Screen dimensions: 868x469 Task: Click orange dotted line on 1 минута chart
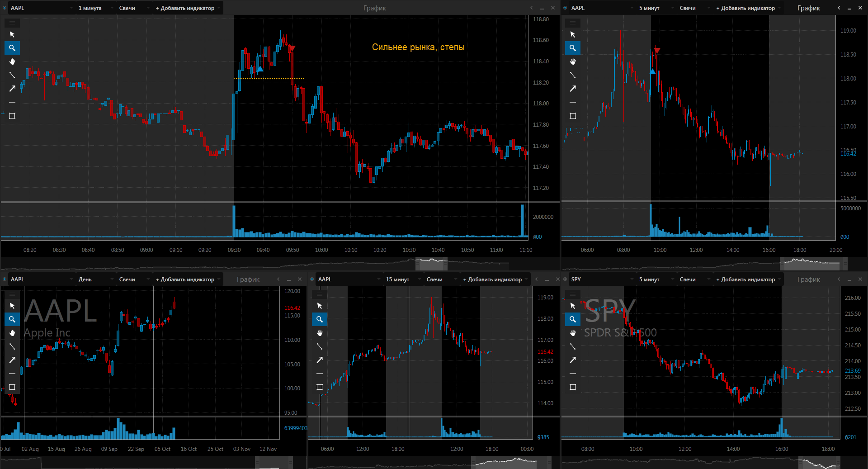(269, 79)
